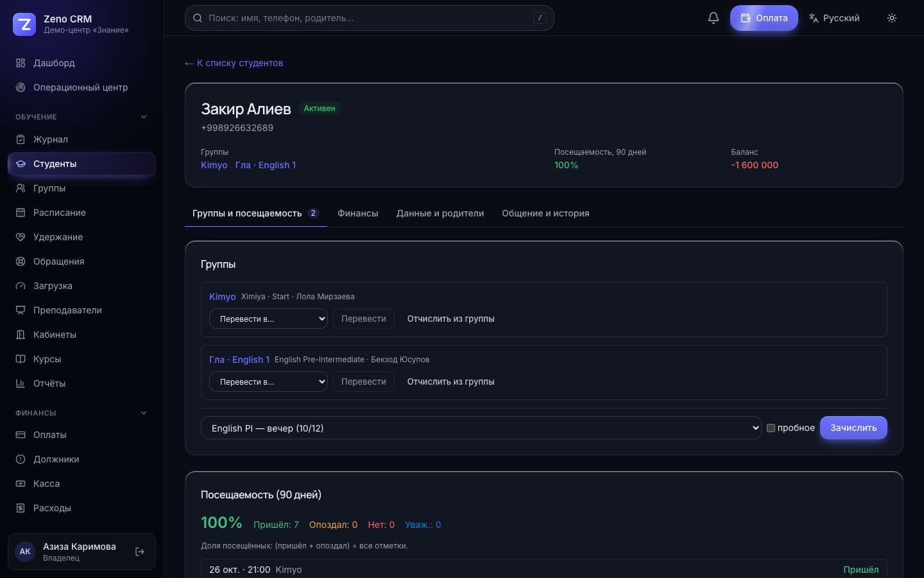
Task: Open Курсы page
Action: (x=81, y=359)
